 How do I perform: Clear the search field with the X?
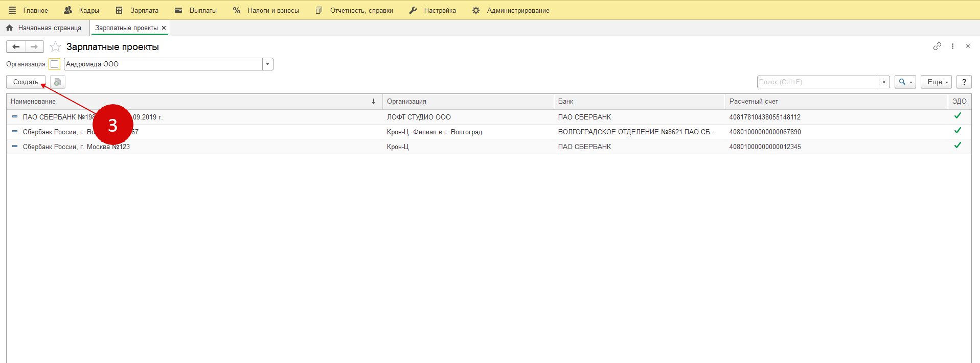[884, 82]
